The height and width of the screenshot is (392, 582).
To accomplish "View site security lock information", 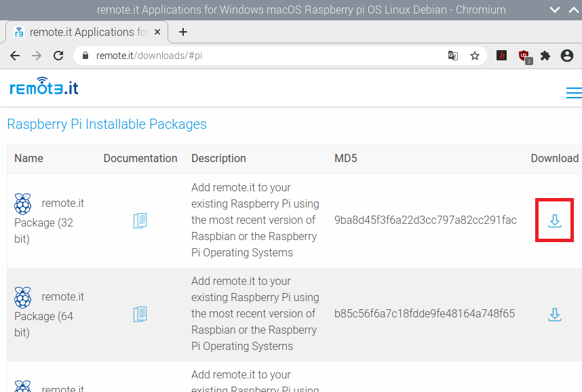I will pos(85,56).
